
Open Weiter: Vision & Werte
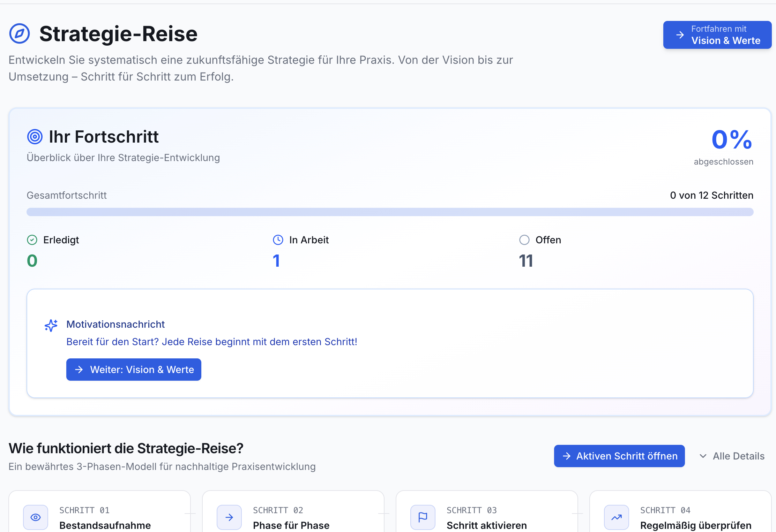point(134,370)
